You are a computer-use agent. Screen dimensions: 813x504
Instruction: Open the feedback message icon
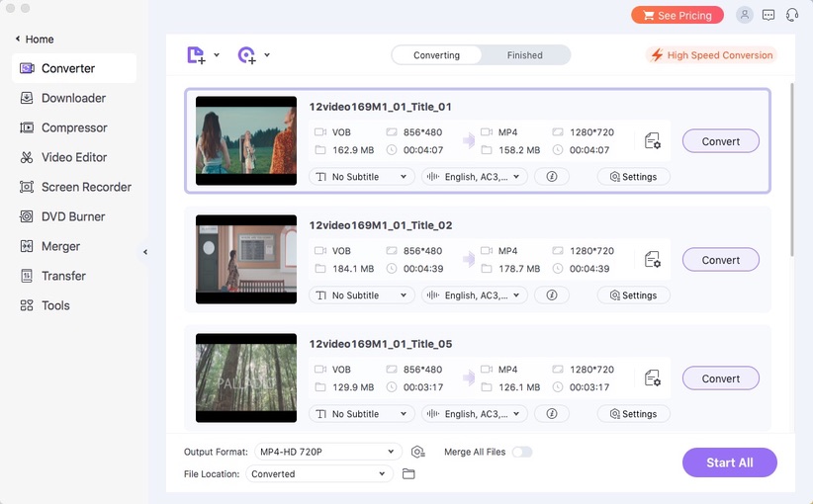coord(768,15)
